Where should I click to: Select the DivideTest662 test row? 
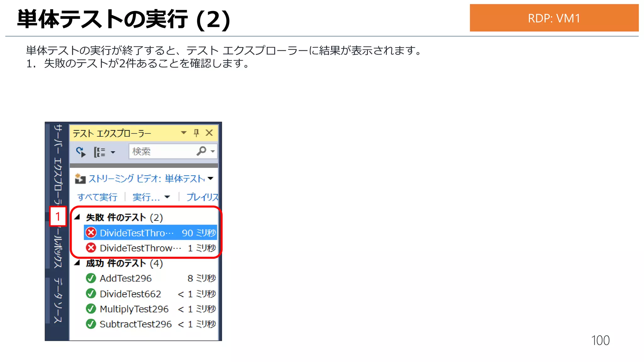151,294
